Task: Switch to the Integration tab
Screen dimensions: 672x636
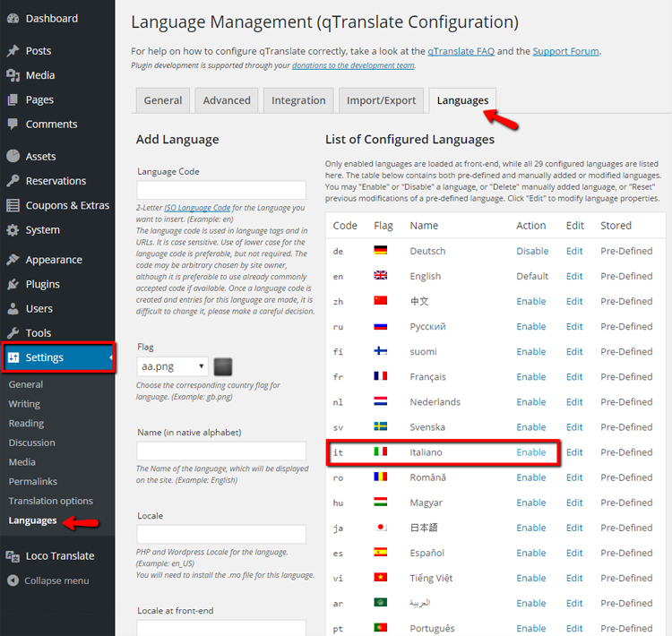Action: [x=298, y=100]
